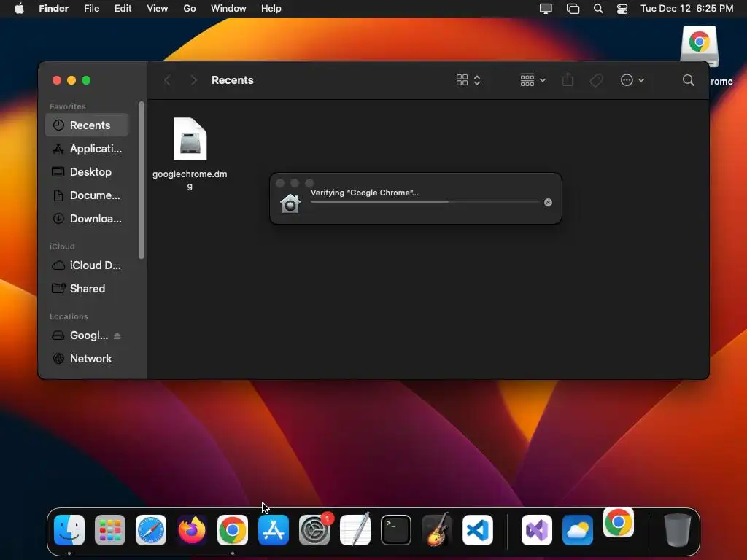Open the App Store in Dock
Image resolution: width=747 pixels, height=560 pixels.
coord(274,530)
